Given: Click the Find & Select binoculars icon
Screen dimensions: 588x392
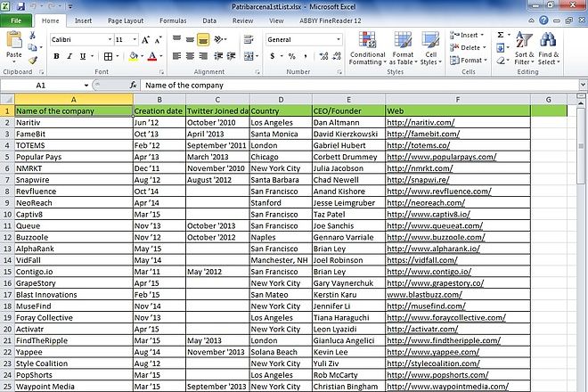Looking at the screenshot, I should 548,48.
